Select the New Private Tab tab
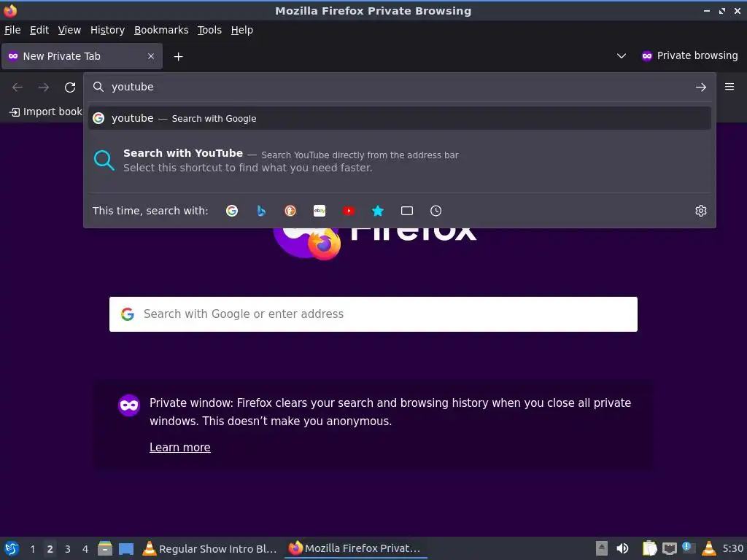747x560 pixels. pos(82,56)
